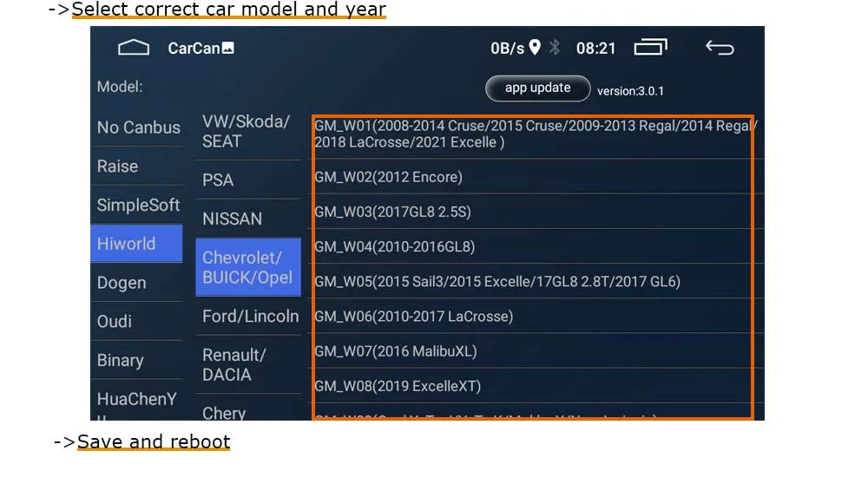
Task: Select GM_W01 Cruse/Regal model entry
Action: click(x=535, y=134)
